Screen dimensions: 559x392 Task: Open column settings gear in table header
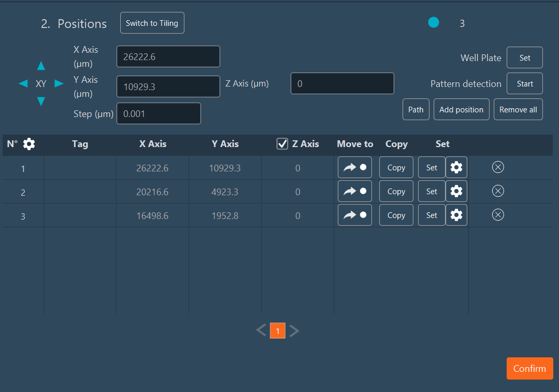click(29, 144)
